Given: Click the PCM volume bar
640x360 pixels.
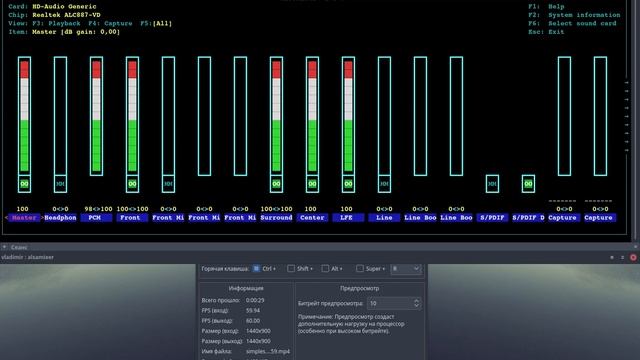Looking at the screenshot, I should pyautogui.click(x=96, y=116).
